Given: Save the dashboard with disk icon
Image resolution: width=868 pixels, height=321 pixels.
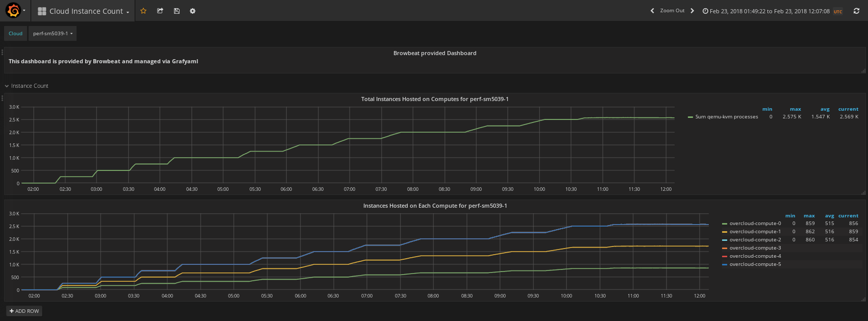Looking at the screenshot, I should tap(177, 11).
